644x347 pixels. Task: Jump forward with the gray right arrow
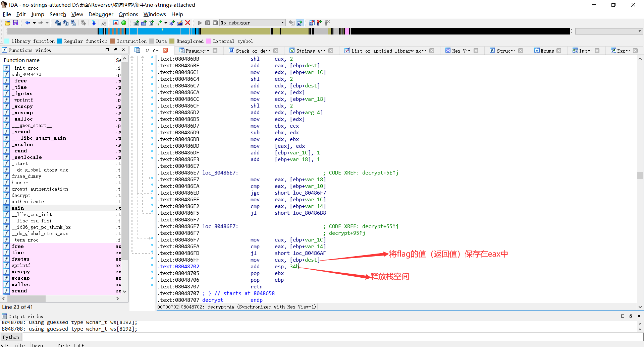(x=40, y=23)
